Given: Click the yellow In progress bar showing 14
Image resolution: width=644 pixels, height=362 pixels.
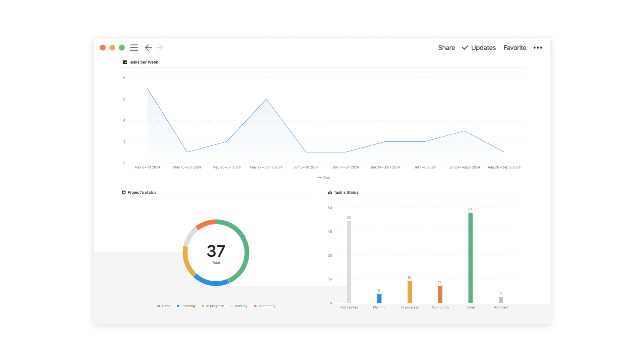Looking at the screenshot, I should [410, 292].
